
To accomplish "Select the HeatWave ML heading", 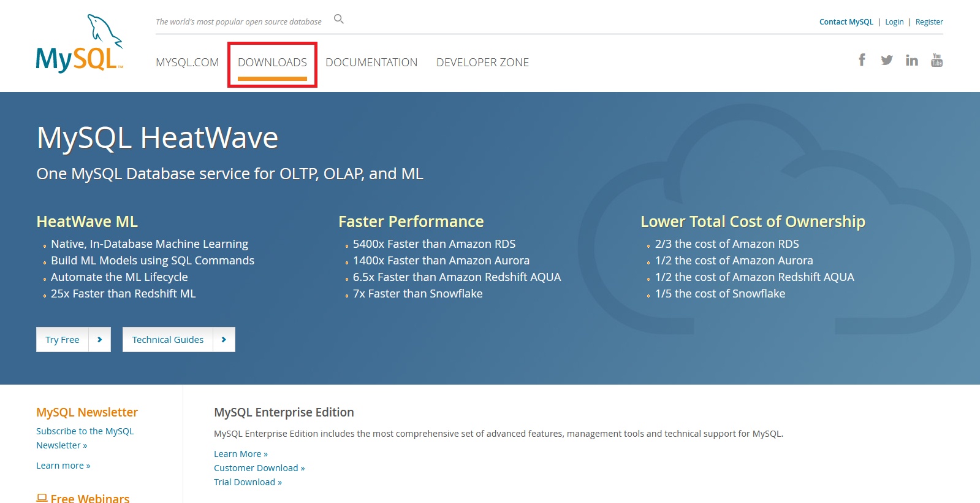I will (87, 221).
